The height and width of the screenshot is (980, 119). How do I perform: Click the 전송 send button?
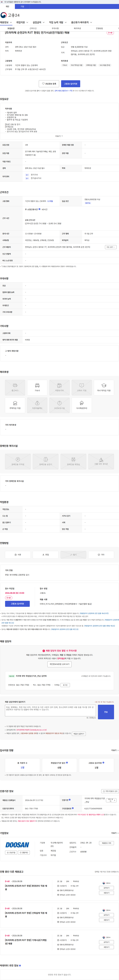point(106,712)
